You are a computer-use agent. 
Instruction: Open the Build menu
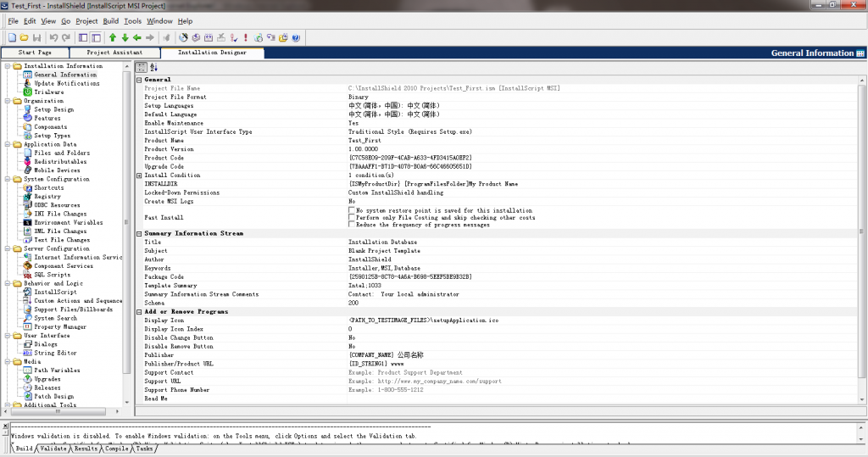(x=111, y=21)
